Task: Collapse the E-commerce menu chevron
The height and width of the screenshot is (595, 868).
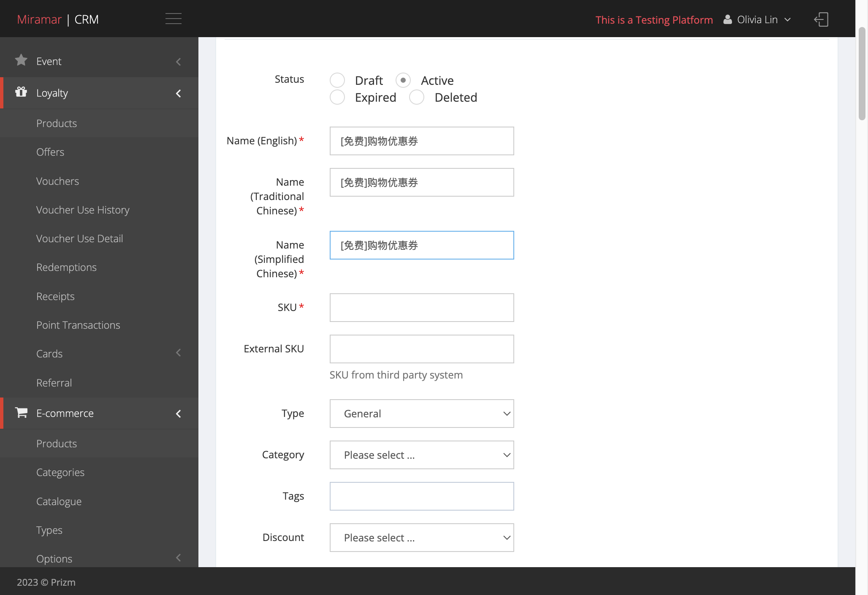Action: pos(179,414)
